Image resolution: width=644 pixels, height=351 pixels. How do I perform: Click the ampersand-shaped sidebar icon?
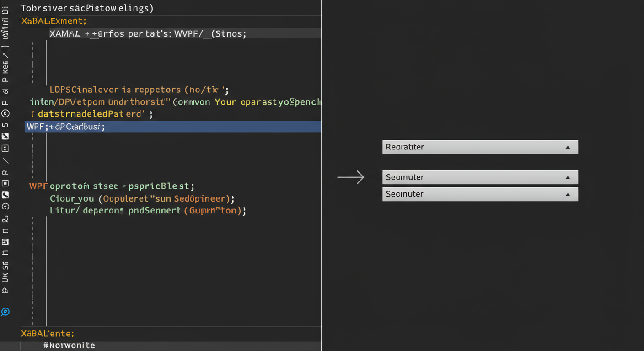[5, 219]
